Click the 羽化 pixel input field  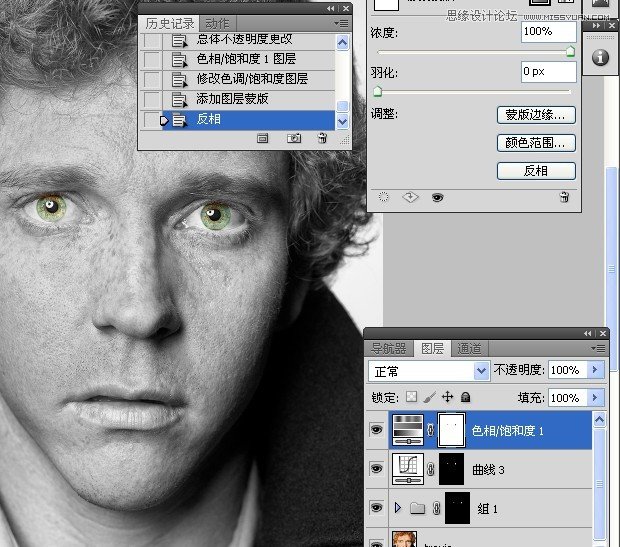click(549, 72)
